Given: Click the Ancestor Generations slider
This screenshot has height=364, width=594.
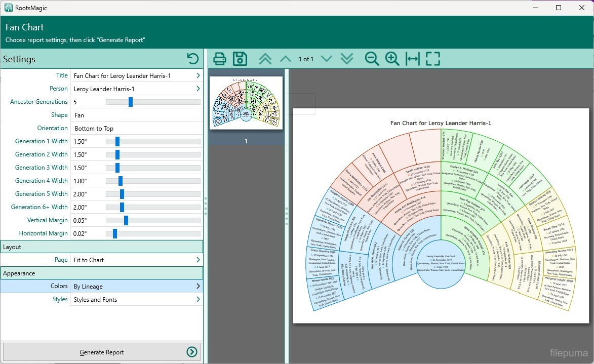Looking at the screenshot, I should click(131, 102).
